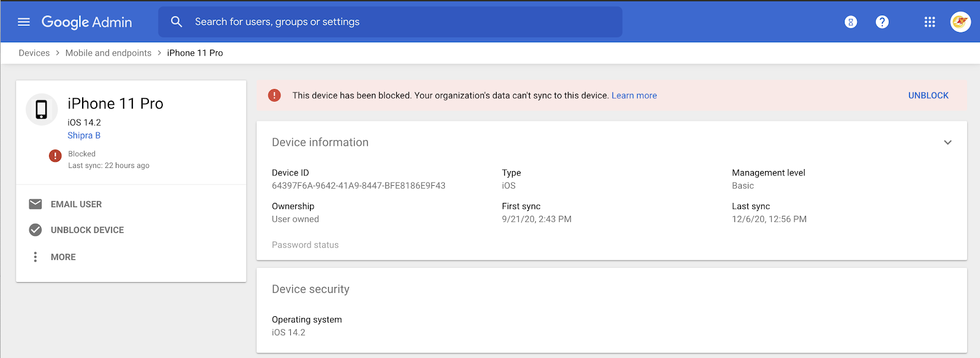Open the main hamburger menu
980x358 pixels.
click(x=24, y=22)
